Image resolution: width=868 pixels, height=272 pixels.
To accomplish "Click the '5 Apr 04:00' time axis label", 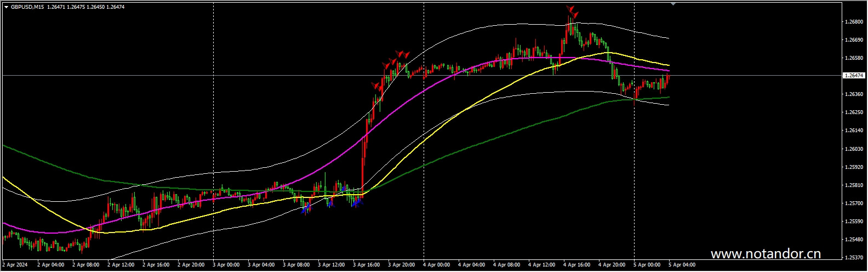I will pyautogui.click(x=682, y=265).
